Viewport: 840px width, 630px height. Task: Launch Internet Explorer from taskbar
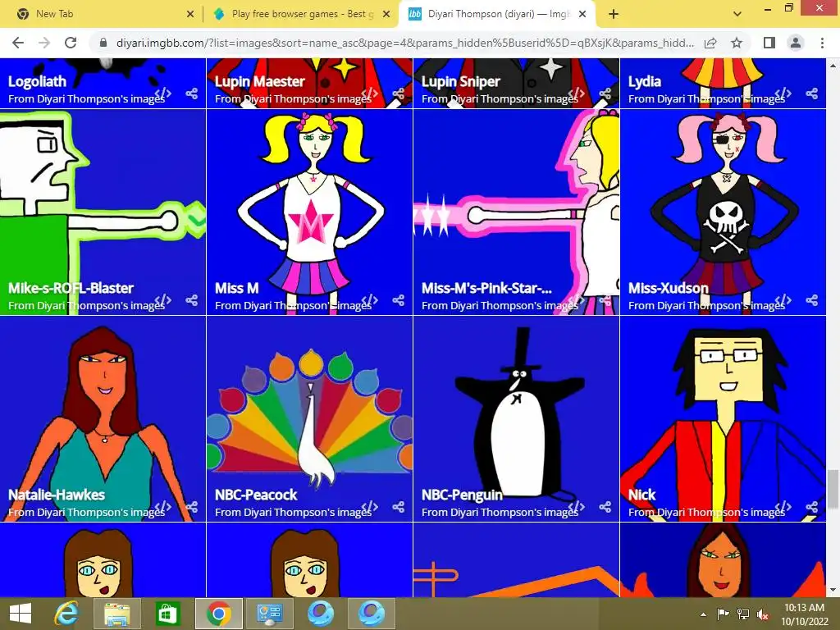point(67,614)
